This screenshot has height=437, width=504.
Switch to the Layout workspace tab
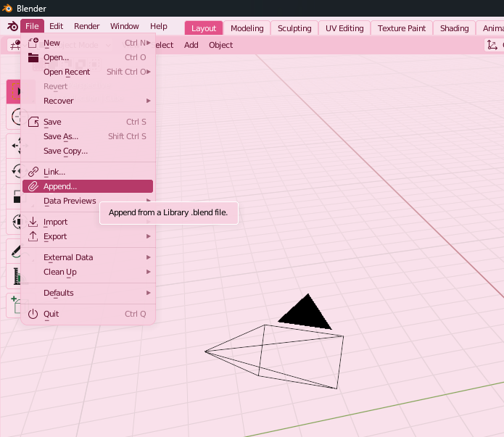click(204, 28)
